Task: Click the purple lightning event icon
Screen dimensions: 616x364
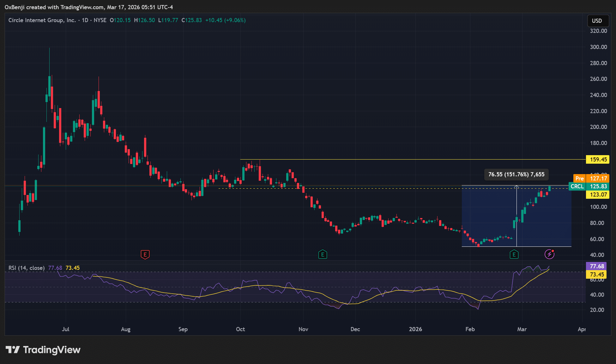Action: (549, 254)
